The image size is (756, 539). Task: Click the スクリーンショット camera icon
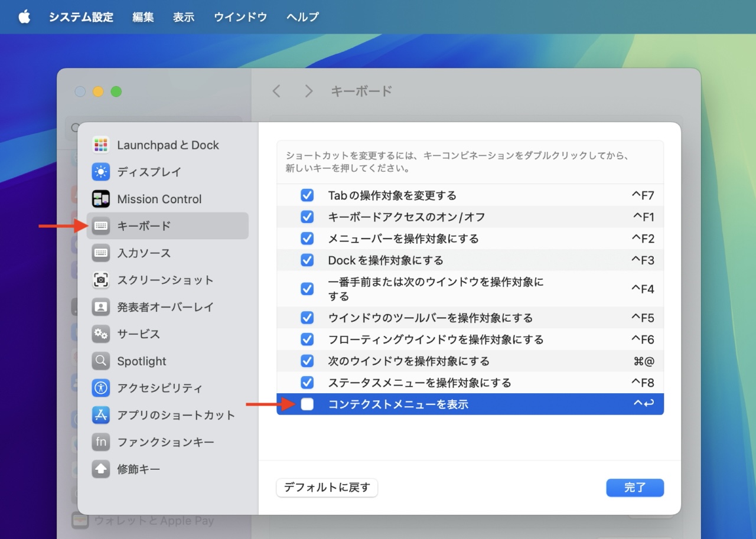pos(101,280)
